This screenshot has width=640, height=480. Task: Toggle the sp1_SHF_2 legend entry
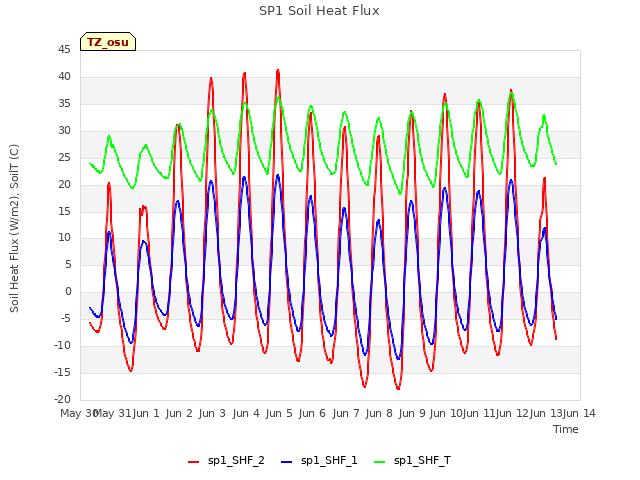[226, 461]
